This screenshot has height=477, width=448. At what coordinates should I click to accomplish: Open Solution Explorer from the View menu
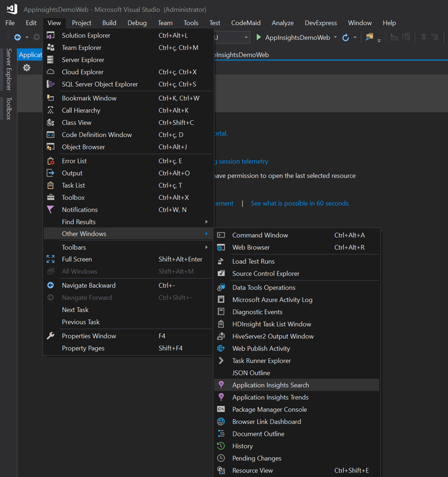click(x=128, y=35)
